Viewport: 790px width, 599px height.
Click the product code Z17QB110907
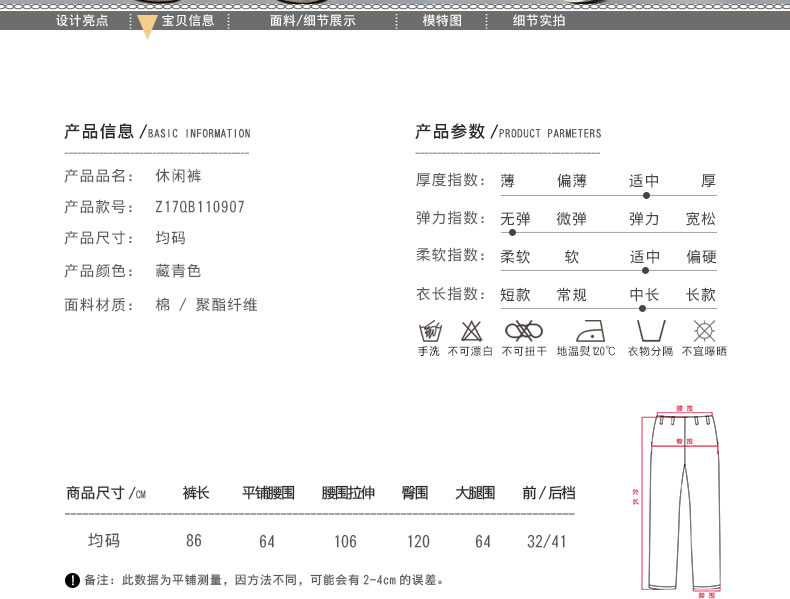(200, 208)
